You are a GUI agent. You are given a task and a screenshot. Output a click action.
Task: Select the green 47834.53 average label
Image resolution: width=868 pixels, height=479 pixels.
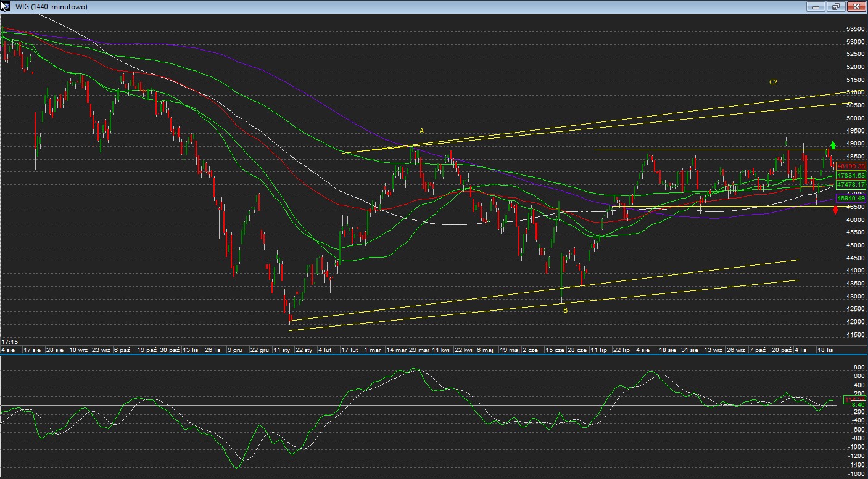(x=851, y=176)
